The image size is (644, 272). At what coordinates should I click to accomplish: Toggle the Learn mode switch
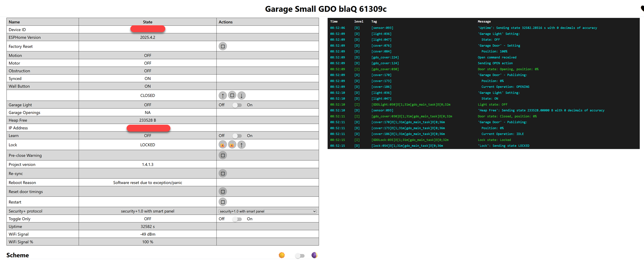pos(237,136)
